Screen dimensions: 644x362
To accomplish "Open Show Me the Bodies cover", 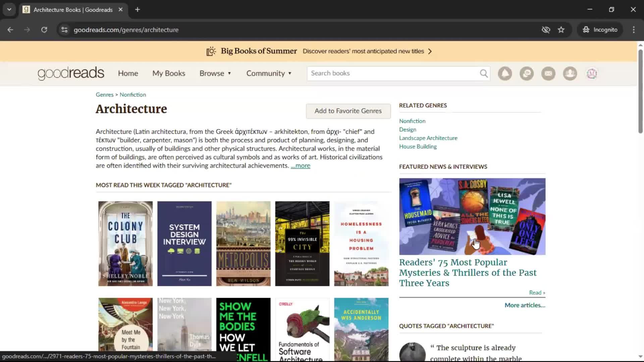I will [244, 329].
